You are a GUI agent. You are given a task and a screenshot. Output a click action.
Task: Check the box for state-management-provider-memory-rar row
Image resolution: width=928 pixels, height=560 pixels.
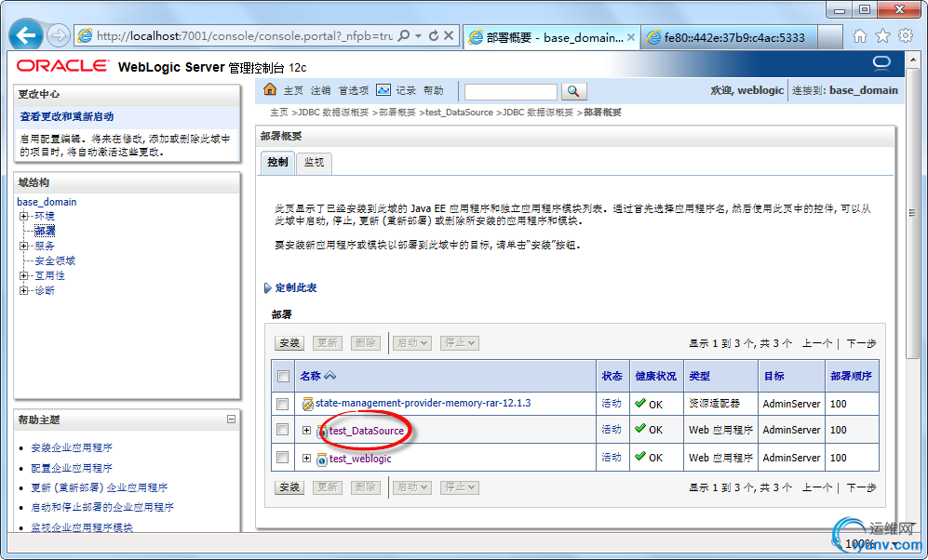[282, 404]
